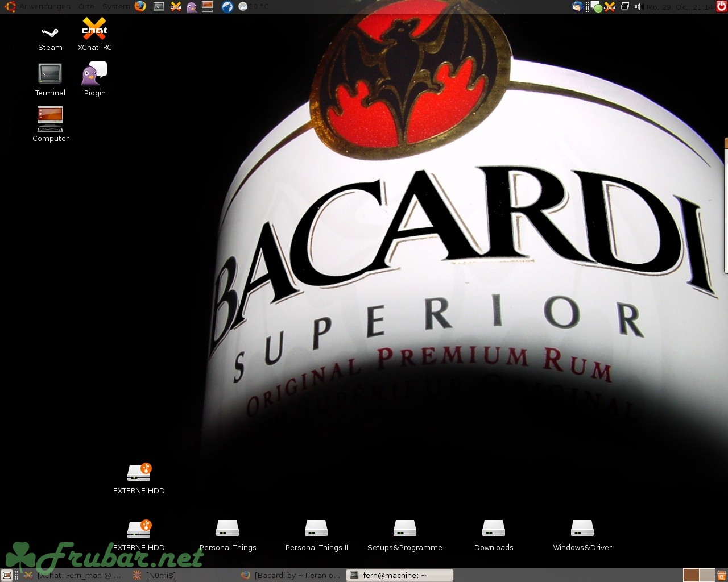Open the window selector icon in tray
This screenshot has height=582, width=728.
624,7
